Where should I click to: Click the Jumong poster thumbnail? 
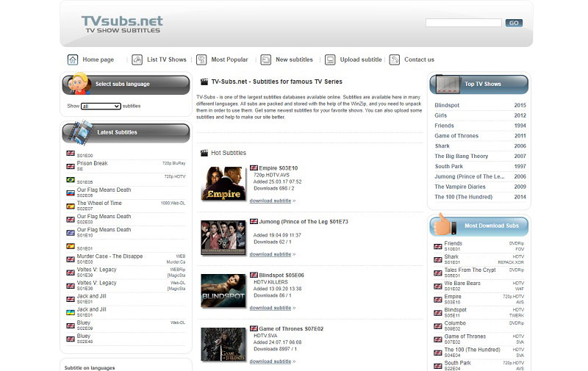(223, 237)
